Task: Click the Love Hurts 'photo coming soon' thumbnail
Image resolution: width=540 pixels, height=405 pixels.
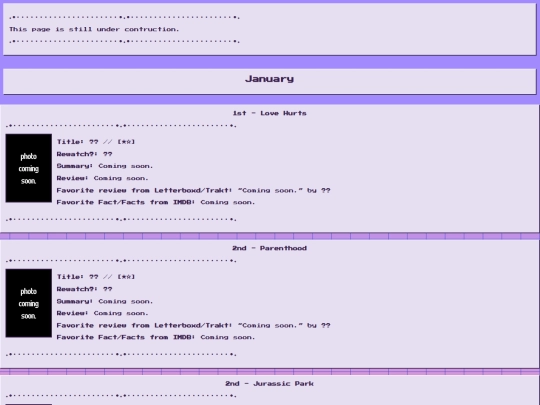Action: click(29, 168)
